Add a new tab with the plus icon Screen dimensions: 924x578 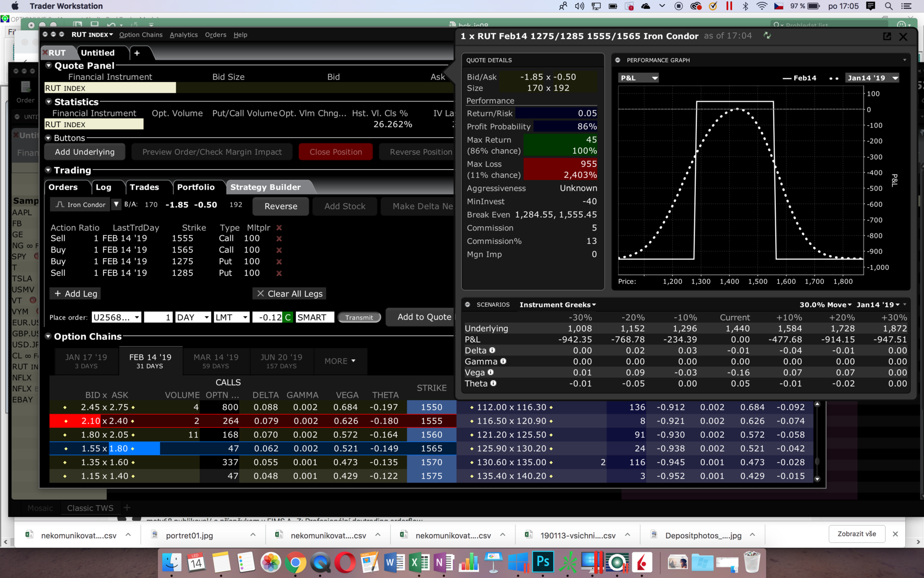click(x=137, y=53)
